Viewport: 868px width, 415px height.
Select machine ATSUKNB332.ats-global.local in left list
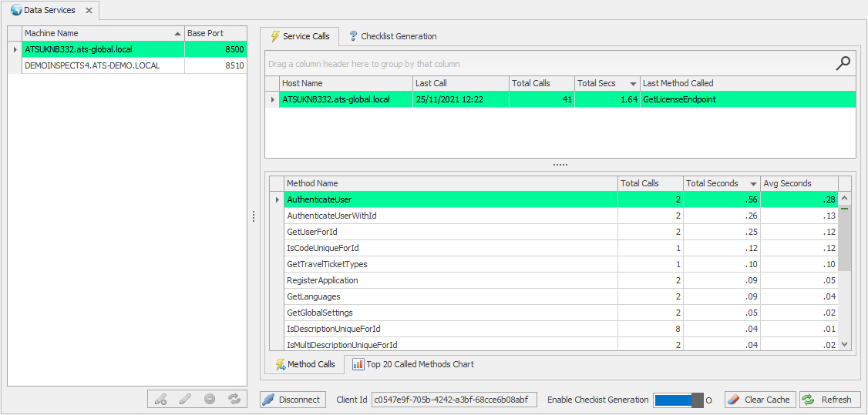click(103, 49)
